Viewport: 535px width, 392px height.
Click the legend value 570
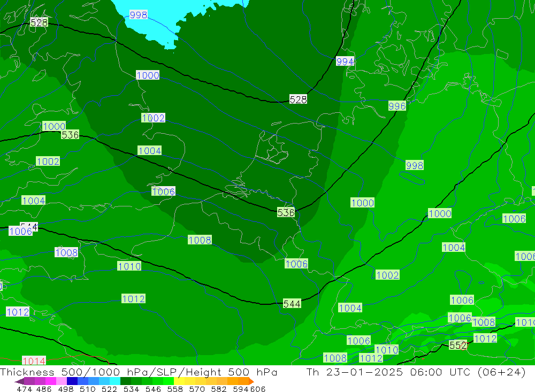197,389
